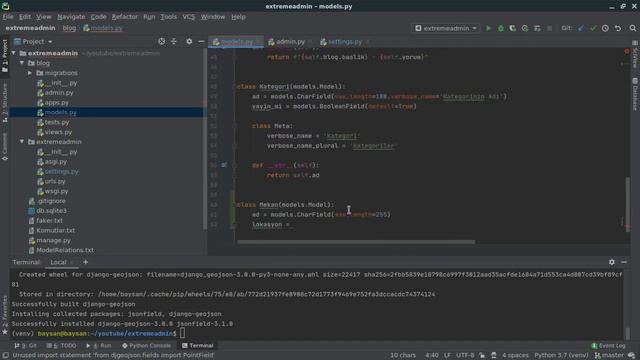This screenshot has height=360, width=640.
Task: Open the Commit tool window sidebar
Action: pos(5,147)
